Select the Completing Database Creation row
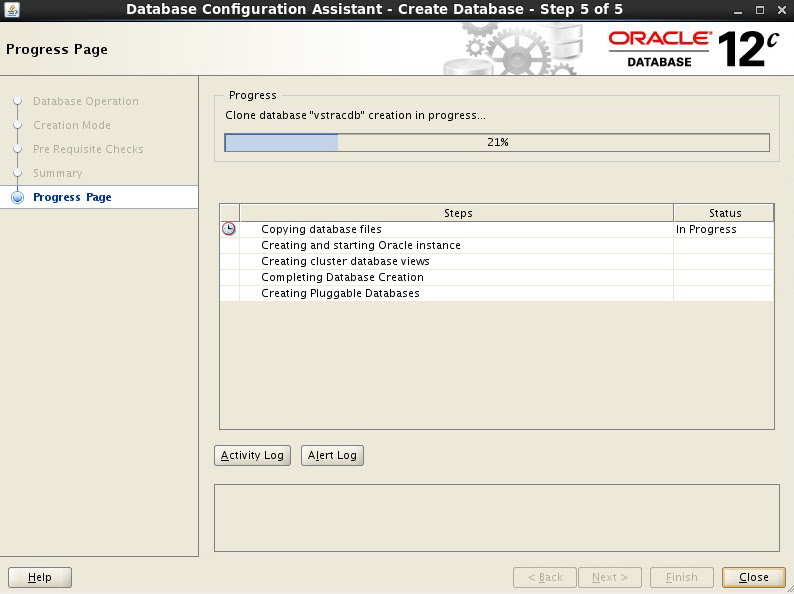 [x=497, y=277]
